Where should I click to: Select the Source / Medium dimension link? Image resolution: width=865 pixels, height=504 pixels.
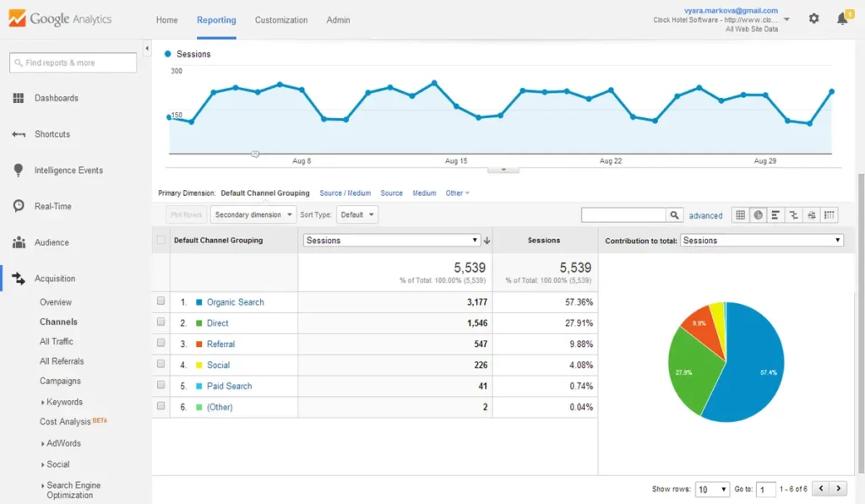click(x=345, y=193)
